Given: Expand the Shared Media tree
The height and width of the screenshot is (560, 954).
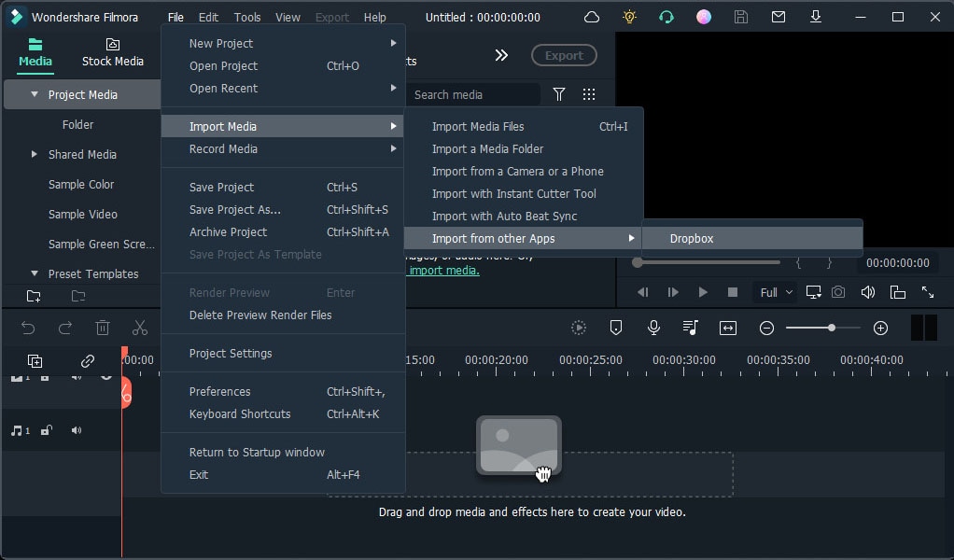Looking at the screenshot, I should [x=34, y=154].
